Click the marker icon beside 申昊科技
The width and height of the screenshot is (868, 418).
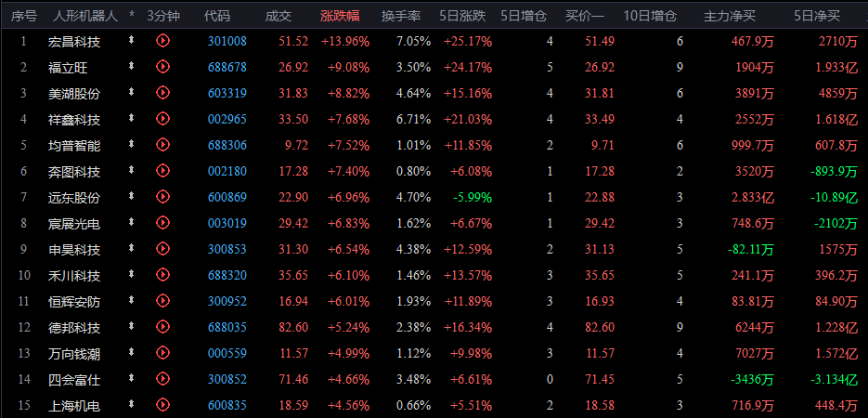pos(131,248)
